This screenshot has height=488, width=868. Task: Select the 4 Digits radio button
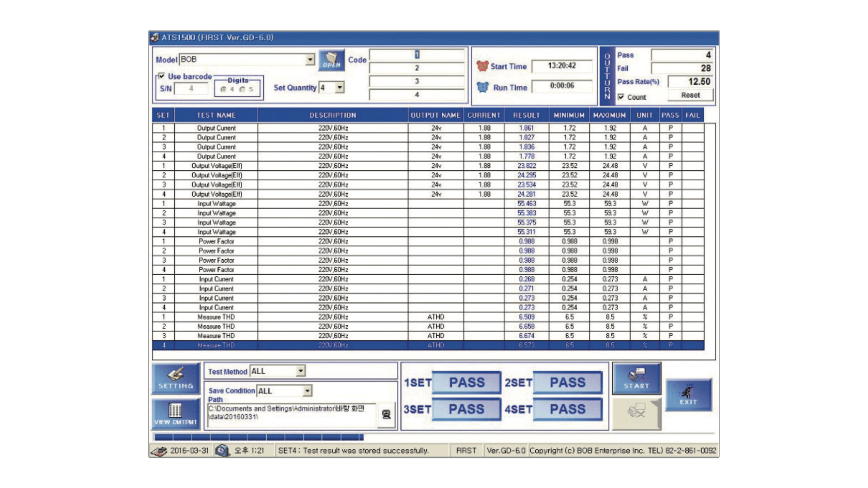pos(223,89)
